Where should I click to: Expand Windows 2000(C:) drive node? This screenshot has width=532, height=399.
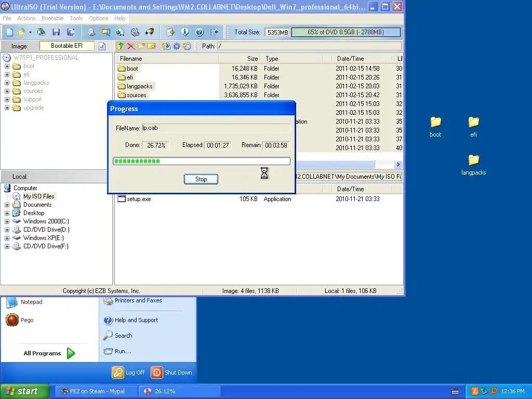7,221
